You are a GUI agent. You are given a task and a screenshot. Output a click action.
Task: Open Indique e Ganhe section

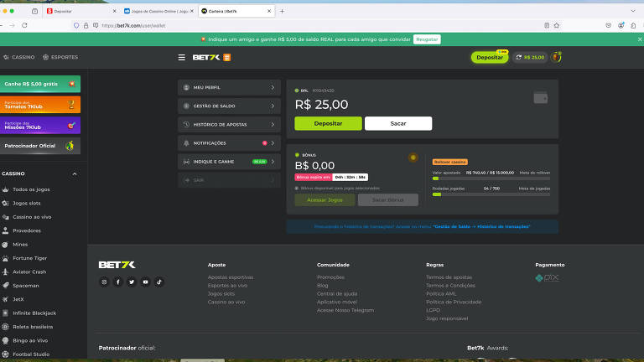[x=229, y=162]
